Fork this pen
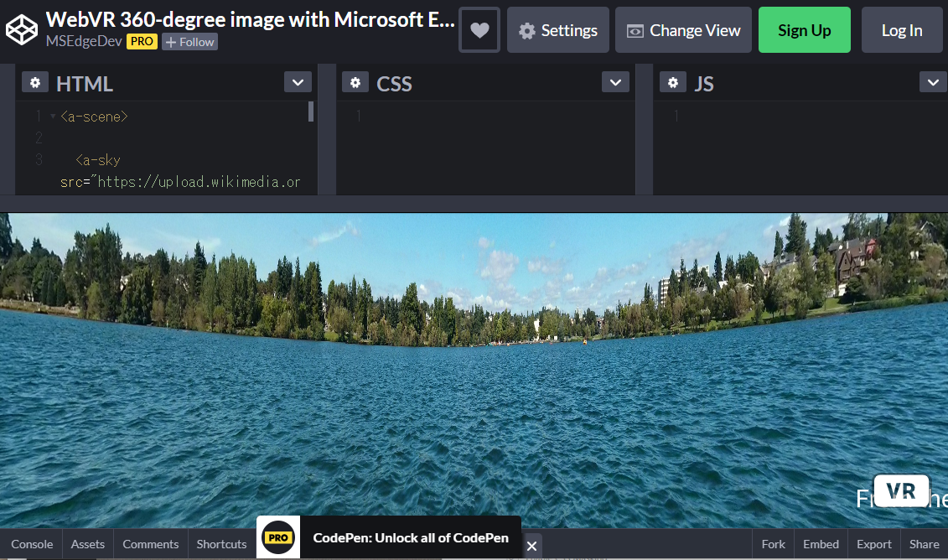 pyautogui.click(x=774, y=544)
